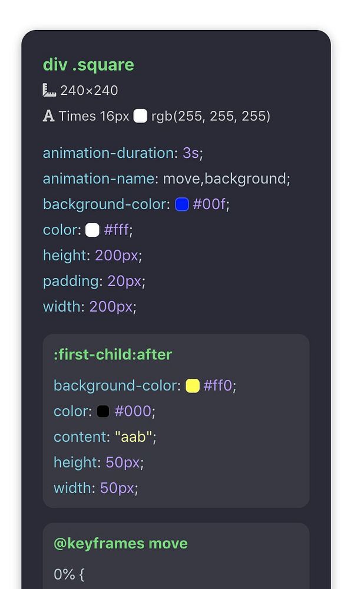Select the div .square heading
The image size is (364, 589).
(x=88, y=65)
